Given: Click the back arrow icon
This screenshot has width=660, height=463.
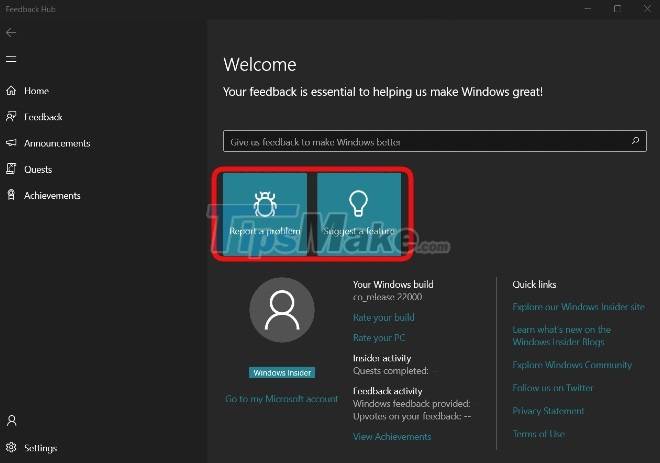Looking at the screenshot, I should tap(11, 32).
